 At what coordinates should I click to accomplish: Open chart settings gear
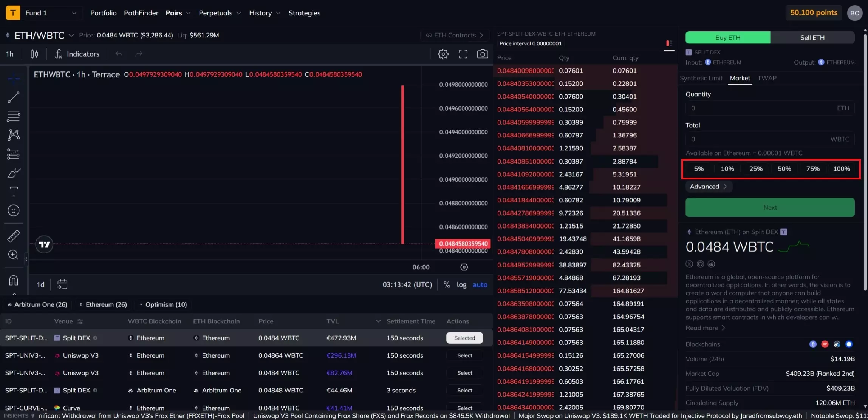(x=443, y=54)
